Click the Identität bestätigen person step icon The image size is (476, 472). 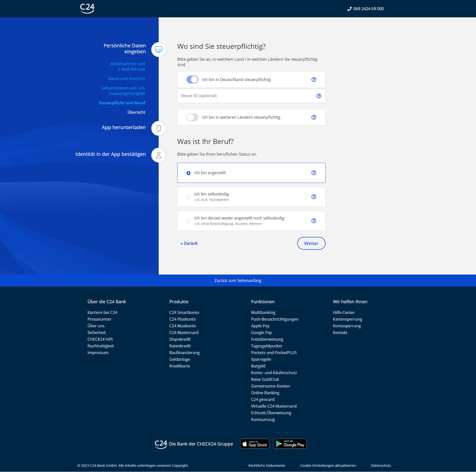(159, 155)
